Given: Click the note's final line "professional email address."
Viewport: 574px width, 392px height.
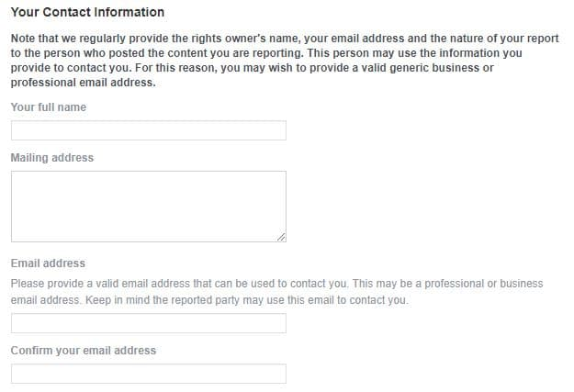Looking at the screenshot, I should tap(83, 83).
